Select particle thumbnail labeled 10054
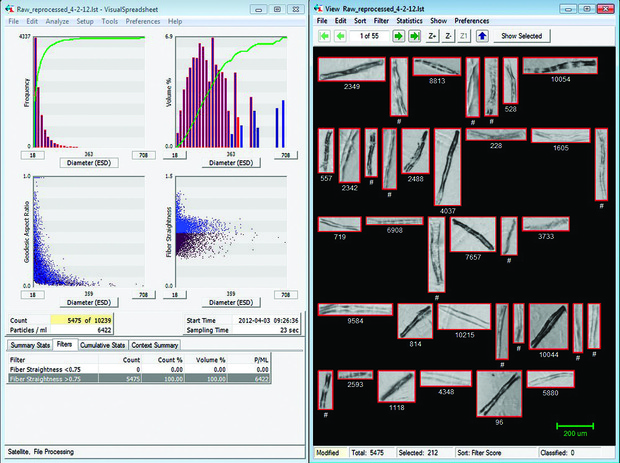 (x=562, y=66)
